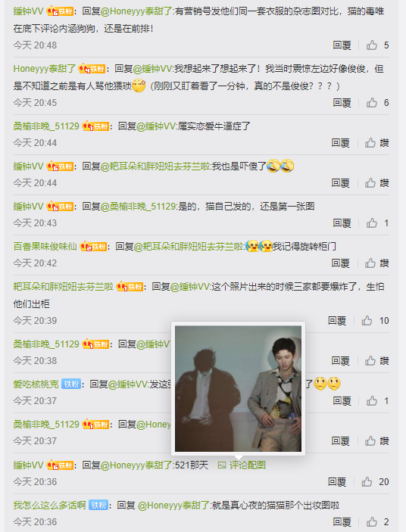The image size is (406, 532).
Task: Open the profile of Honeyyy泰甜了 at 20:45
Action: pyautogui.click(x=45, y=69)
